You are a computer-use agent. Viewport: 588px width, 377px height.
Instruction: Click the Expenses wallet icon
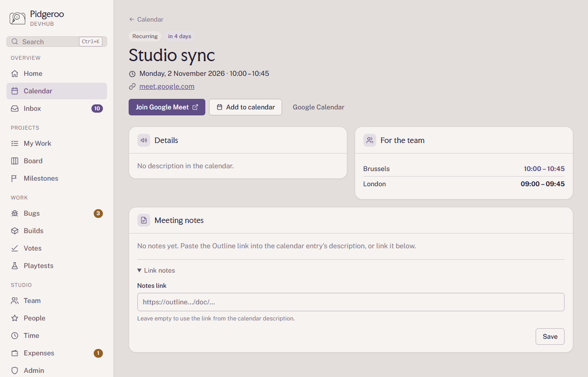pos(15,353)
